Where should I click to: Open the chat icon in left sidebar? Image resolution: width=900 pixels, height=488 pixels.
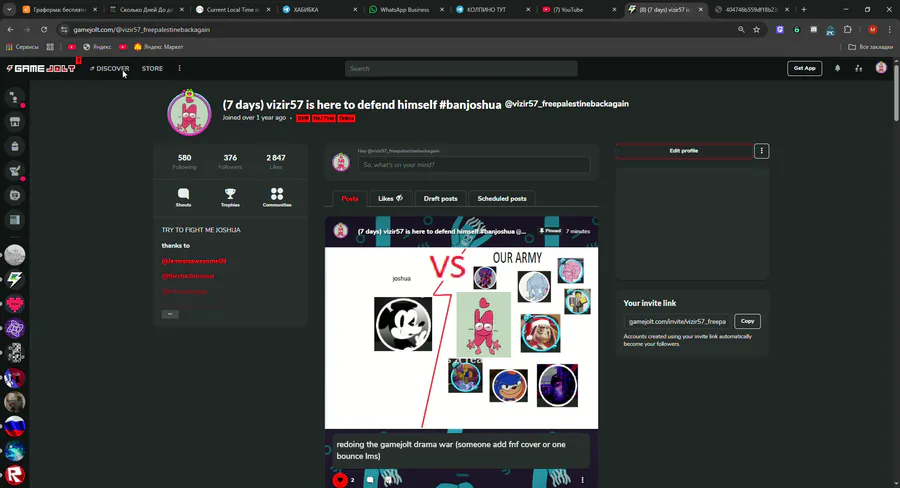tap(15, 98)
